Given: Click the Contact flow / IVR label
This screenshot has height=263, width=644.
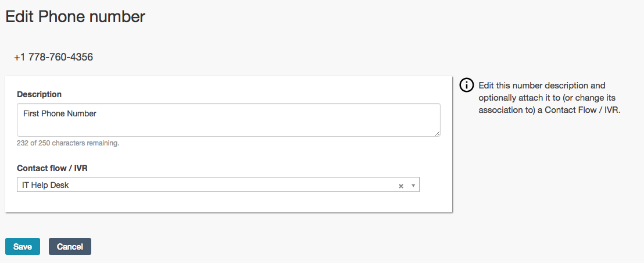Looking at the screenshot, I should (52, 168).
